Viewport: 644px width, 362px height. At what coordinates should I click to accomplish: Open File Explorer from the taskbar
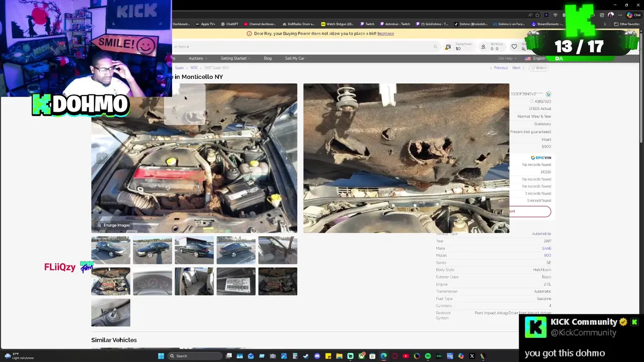(339, 356)
